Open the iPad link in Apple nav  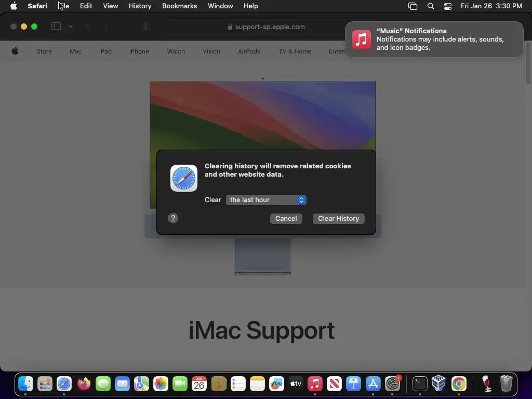[x=105, y=51]
